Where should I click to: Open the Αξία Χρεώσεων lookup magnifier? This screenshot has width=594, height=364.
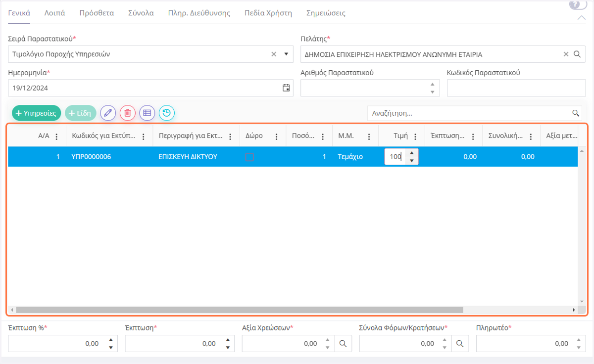343,344
